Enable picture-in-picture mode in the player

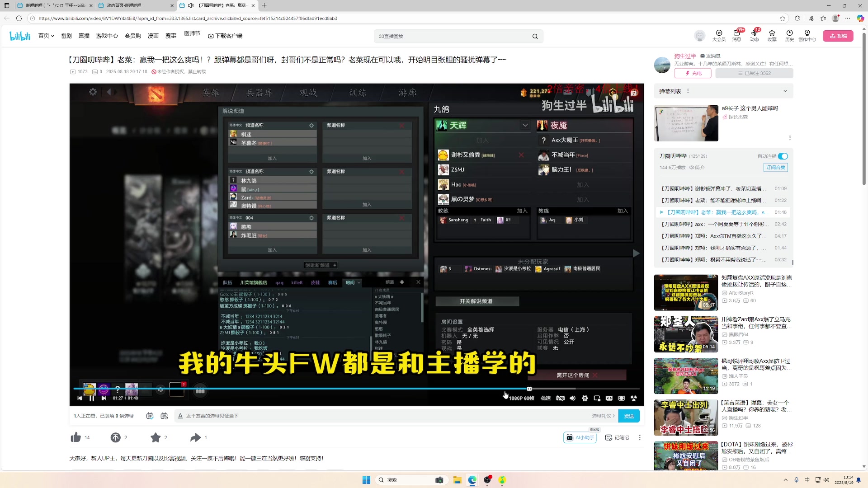(x=597, y=398)
